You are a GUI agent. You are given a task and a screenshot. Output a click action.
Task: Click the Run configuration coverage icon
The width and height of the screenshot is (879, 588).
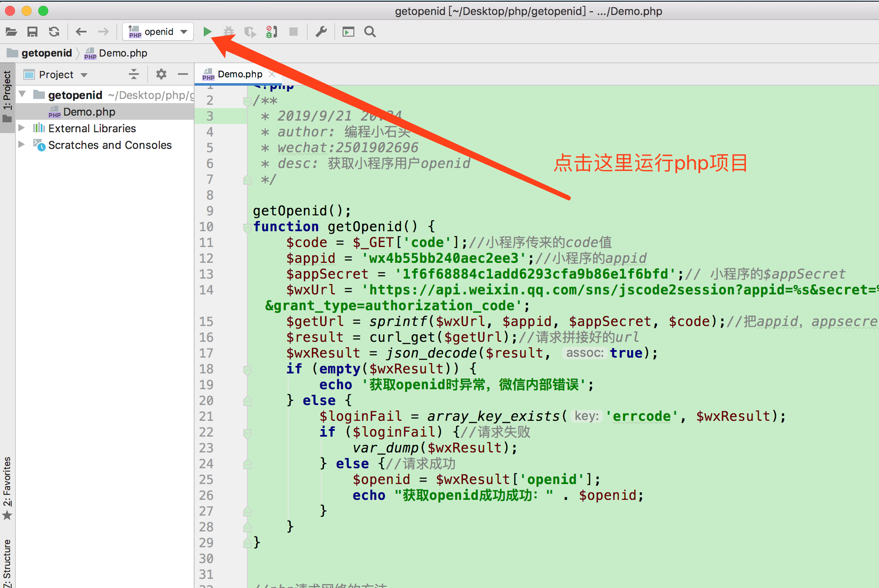[x=250, y=32]
